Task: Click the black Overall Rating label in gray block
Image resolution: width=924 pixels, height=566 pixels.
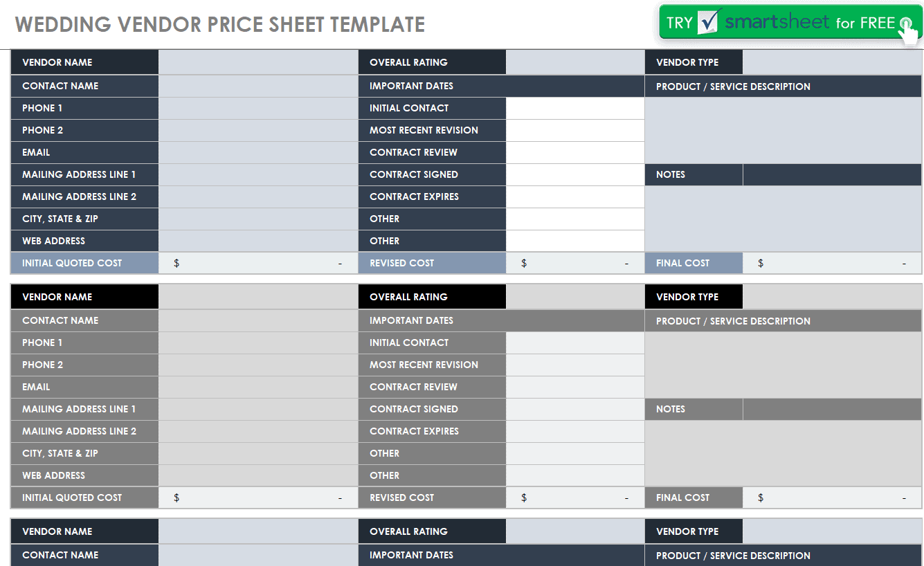Action: (x=433, y=297)
